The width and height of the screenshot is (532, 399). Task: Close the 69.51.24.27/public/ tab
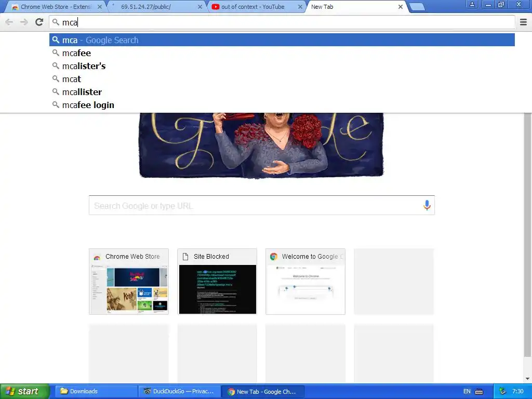tap(200, 7)
